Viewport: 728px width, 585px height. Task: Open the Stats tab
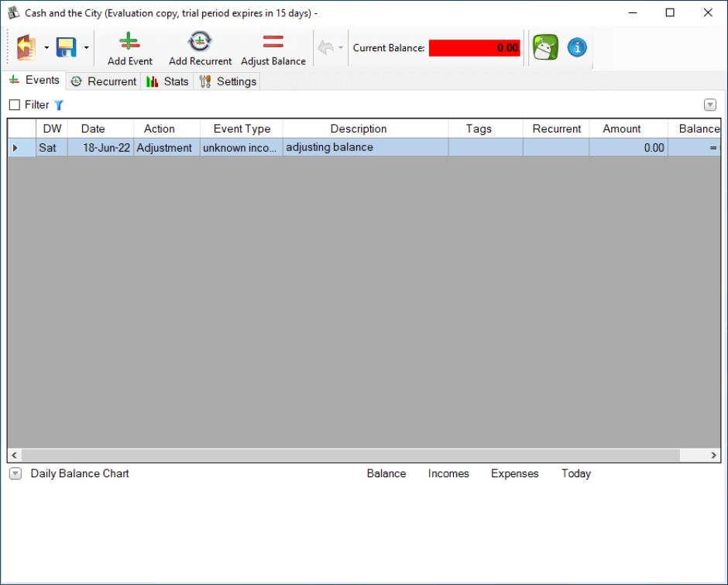pos(167,81)
